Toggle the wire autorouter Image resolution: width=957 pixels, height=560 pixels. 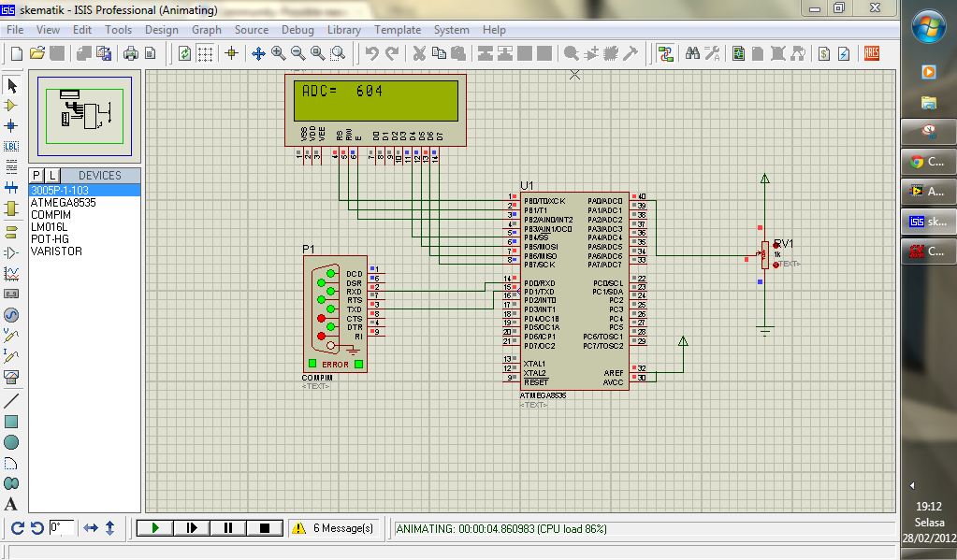click(x=665, y=53)
